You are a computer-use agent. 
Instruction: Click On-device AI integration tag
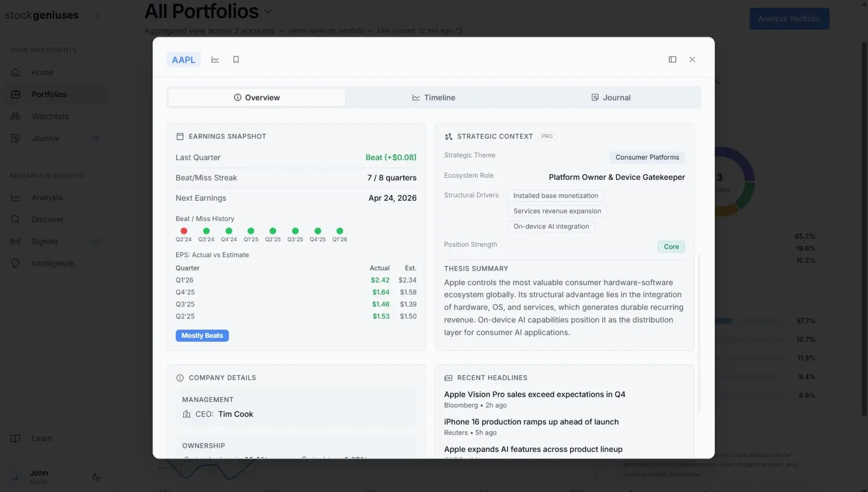551,227
